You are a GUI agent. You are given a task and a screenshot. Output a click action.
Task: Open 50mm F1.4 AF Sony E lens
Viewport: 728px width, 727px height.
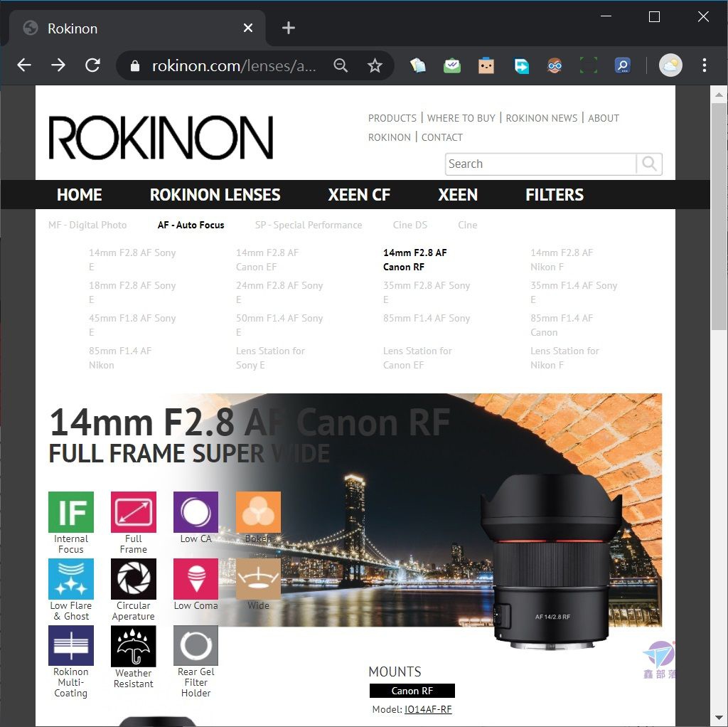pyautogui.click(x=279, y=324)
